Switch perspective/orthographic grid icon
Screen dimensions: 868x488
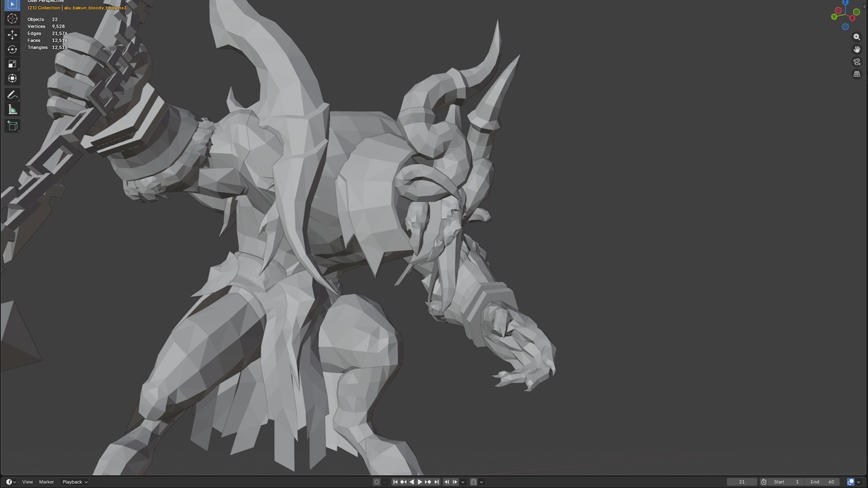pyautogui.click(x=856, y=74)
